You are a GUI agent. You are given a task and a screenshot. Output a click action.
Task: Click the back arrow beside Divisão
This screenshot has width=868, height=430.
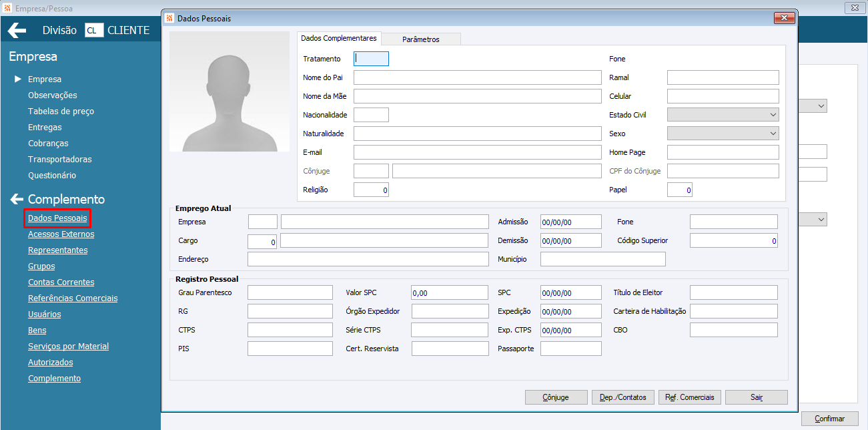tap(17, 30)
